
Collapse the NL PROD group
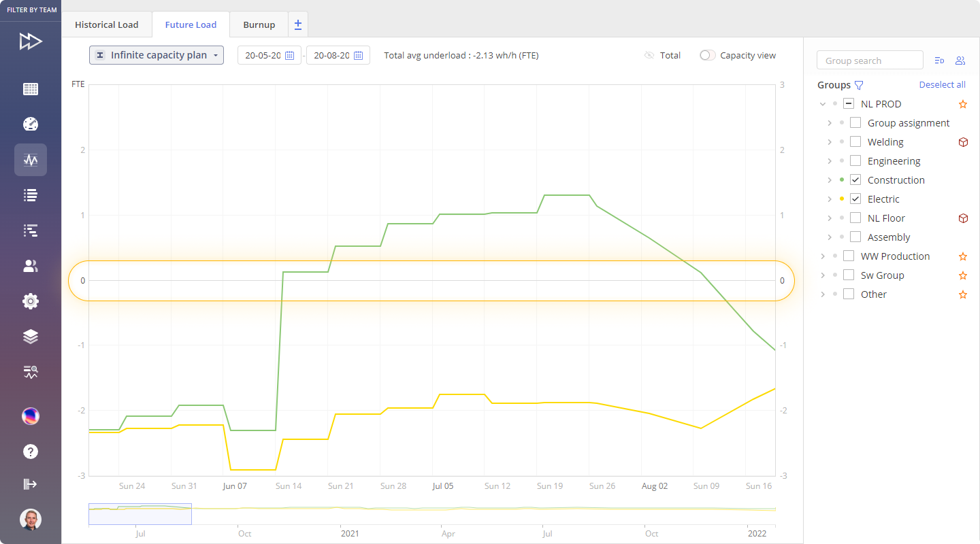823,104
